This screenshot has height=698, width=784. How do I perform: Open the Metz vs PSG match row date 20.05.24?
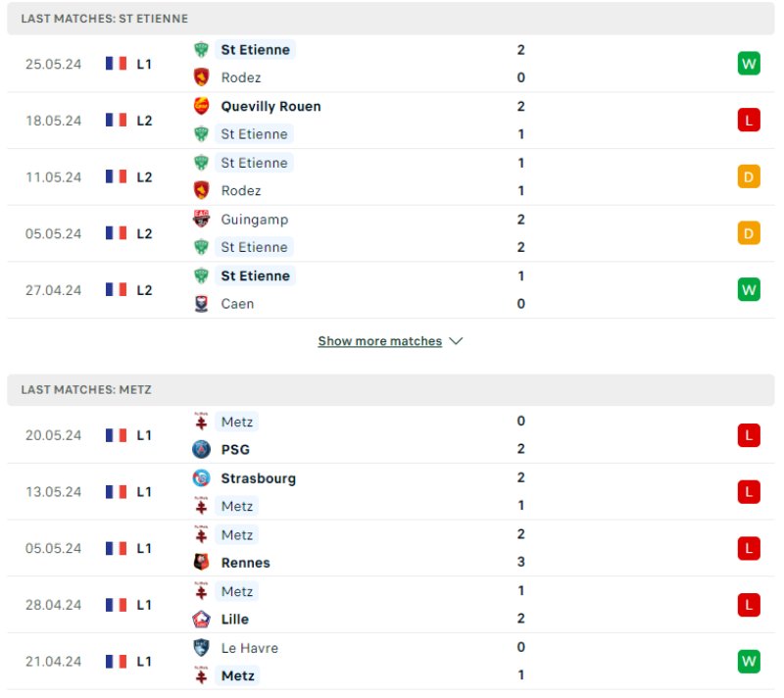[x=54, y=435]
